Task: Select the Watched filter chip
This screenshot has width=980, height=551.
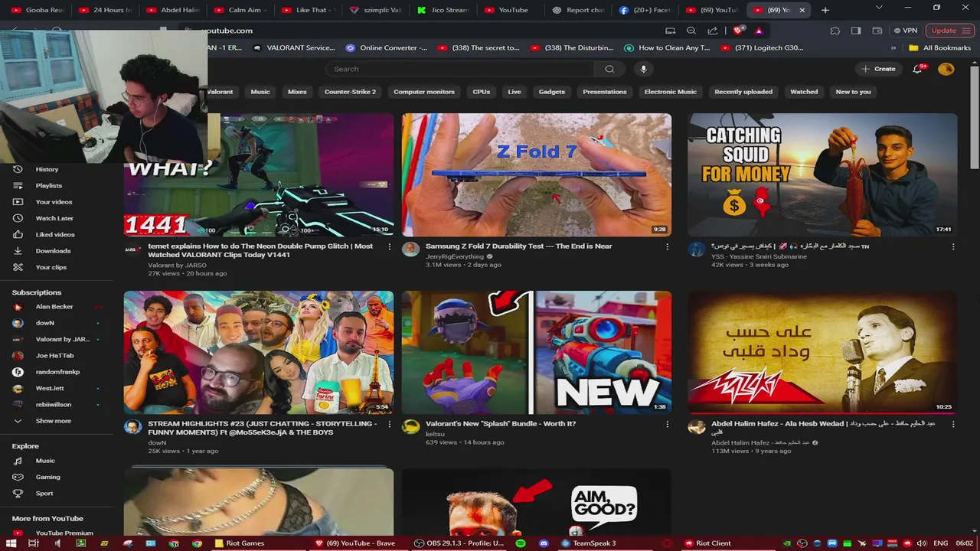Action: click(x=804, y=92)
